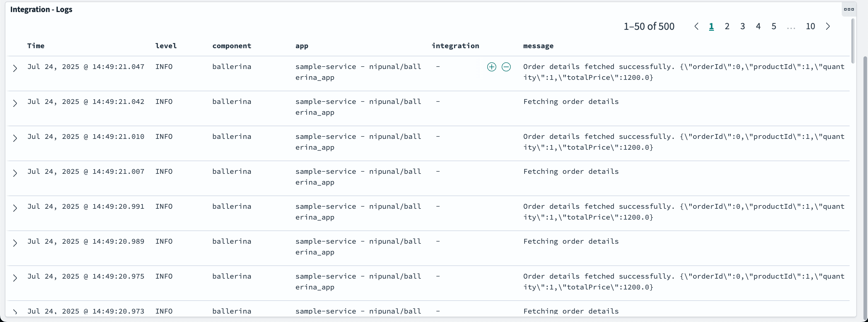The height and width of the screenshot is (322, 868).
Task: Expand the 14:49:20.991 log row
Action: tap(15, 208)
